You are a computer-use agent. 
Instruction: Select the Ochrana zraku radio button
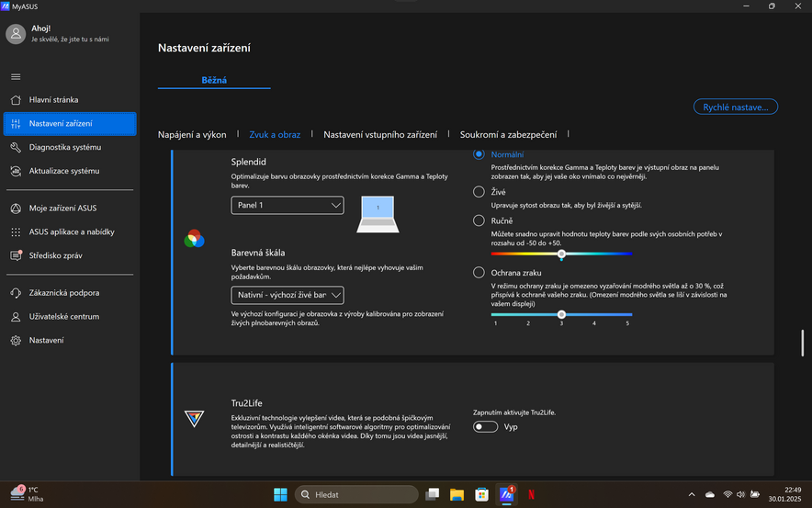479,273
